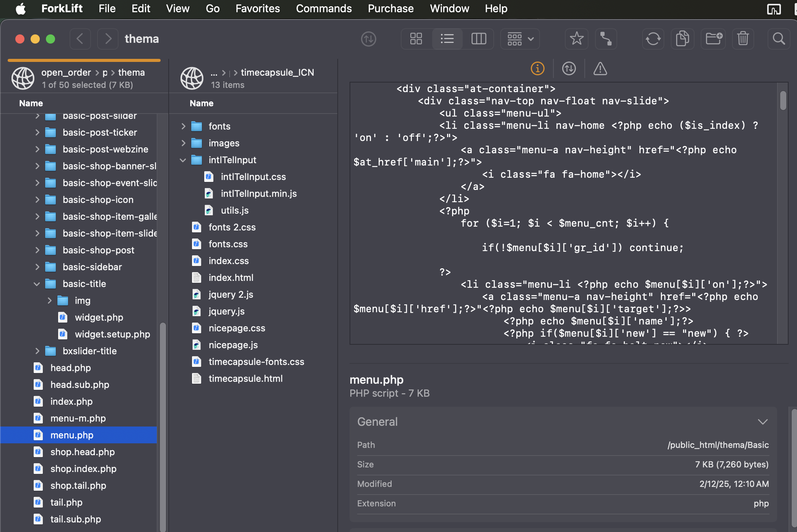Click the New Folder toolbar icon

click(x=713, y=39)
